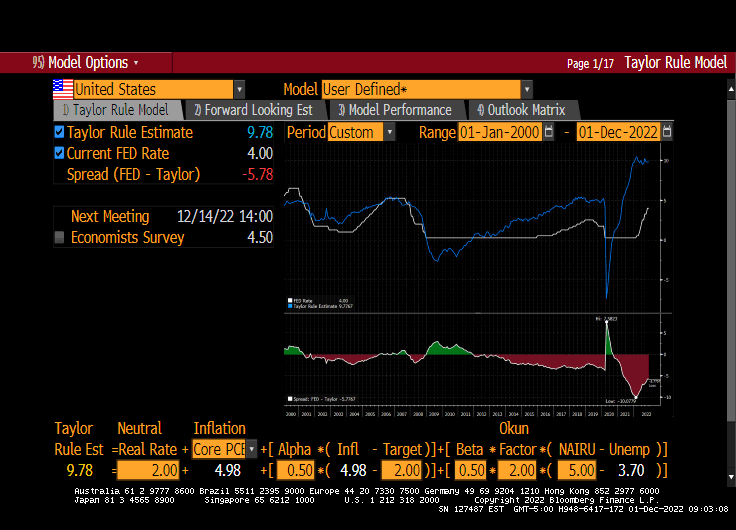Go to the Outlook Matrix tab

[521, 110]
